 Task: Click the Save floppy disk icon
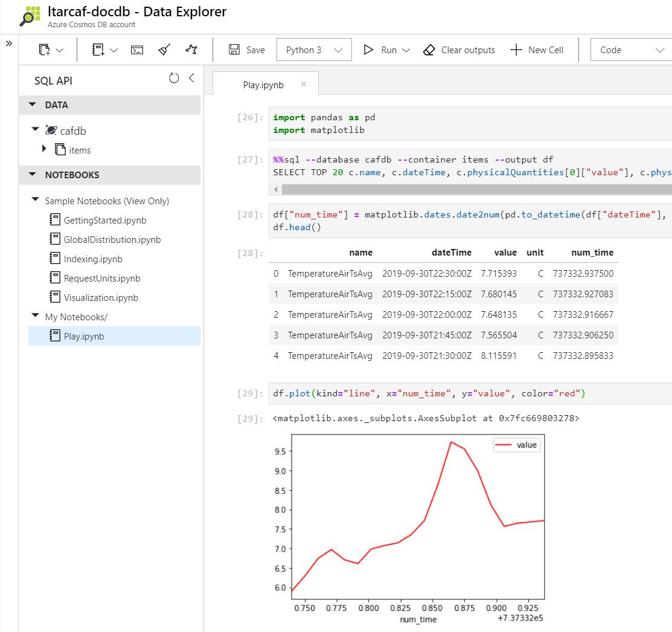(x=234, y=50)
